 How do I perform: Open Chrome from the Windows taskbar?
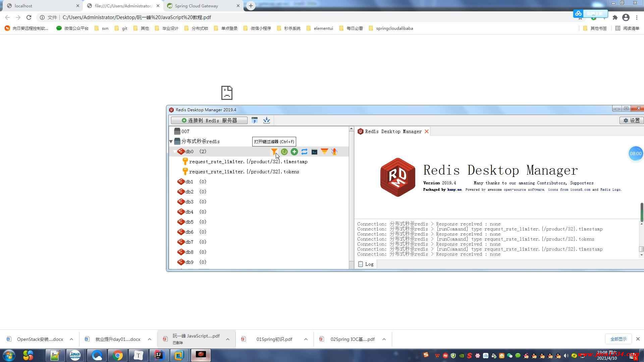coord(118,355)
